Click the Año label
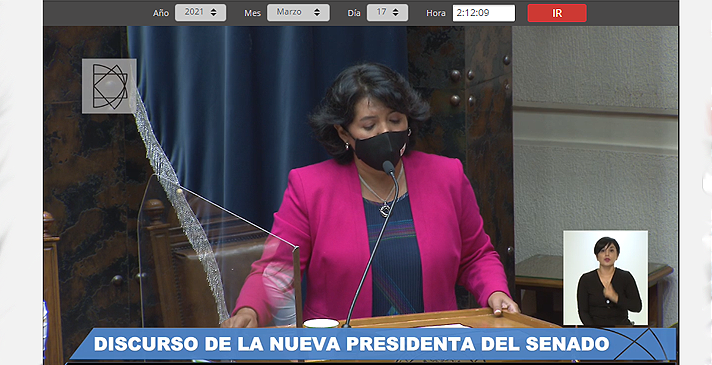The image size is (712, 365). tap(161, 13)
